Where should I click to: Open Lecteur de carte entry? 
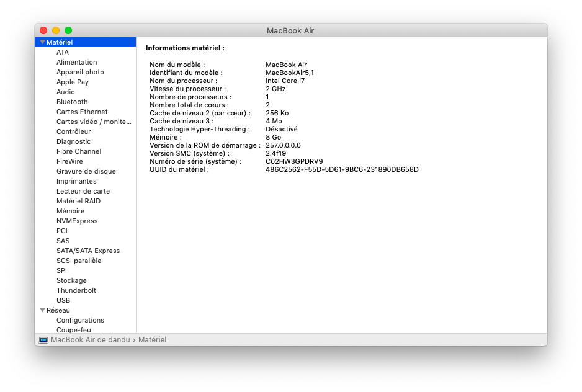pyautogui.click(x=83, y=191)
